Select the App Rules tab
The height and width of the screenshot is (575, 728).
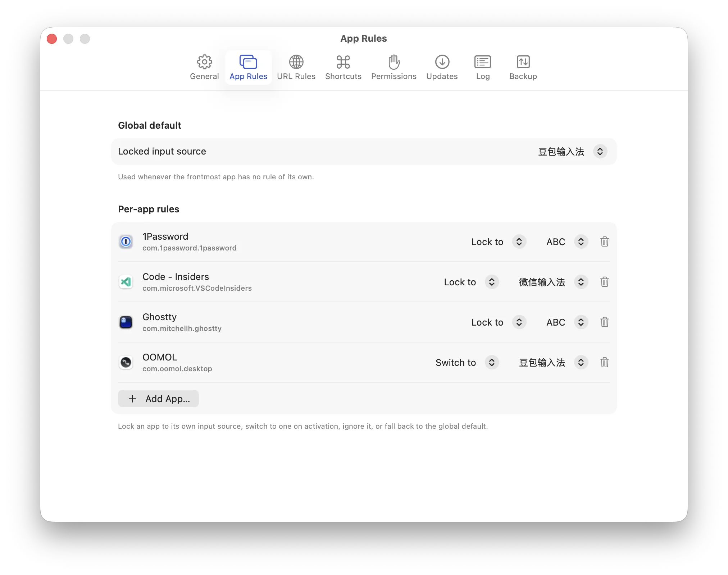coord(248,68)
